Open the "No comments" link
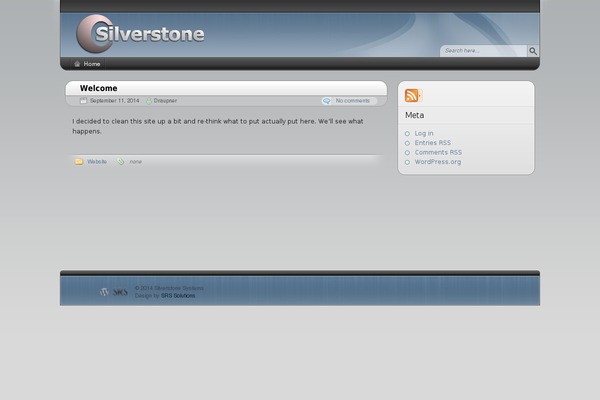The width and height of the screenshot is (600, 400). pos(353,101)
